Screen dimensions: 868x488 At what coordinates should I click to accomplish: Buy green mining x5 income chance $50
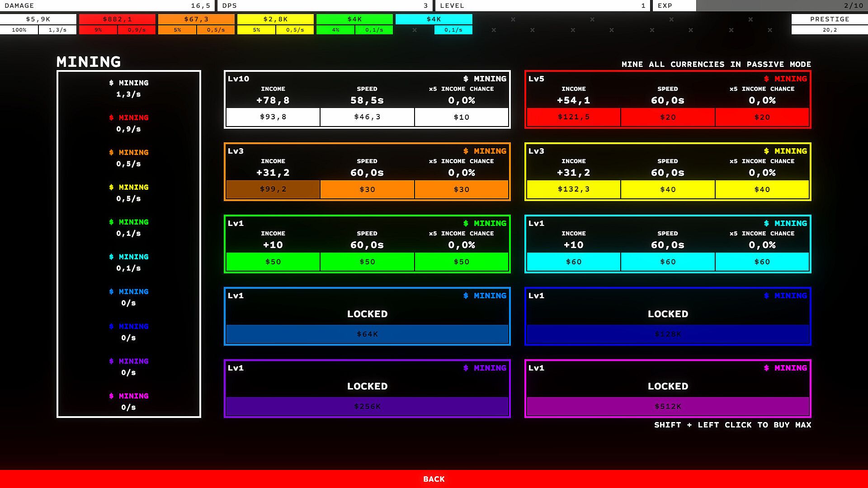[x=461, y=262]
